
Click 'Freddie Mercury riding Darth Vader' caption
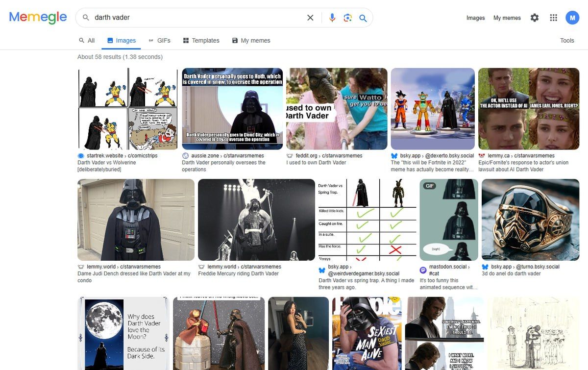(238, 273)
